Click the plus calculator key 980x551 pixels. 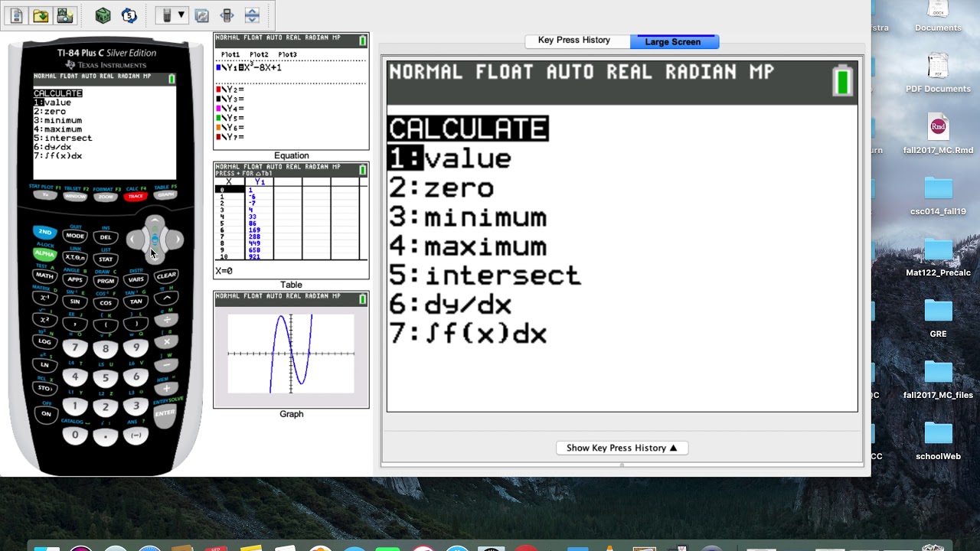[x=166, y=388]
